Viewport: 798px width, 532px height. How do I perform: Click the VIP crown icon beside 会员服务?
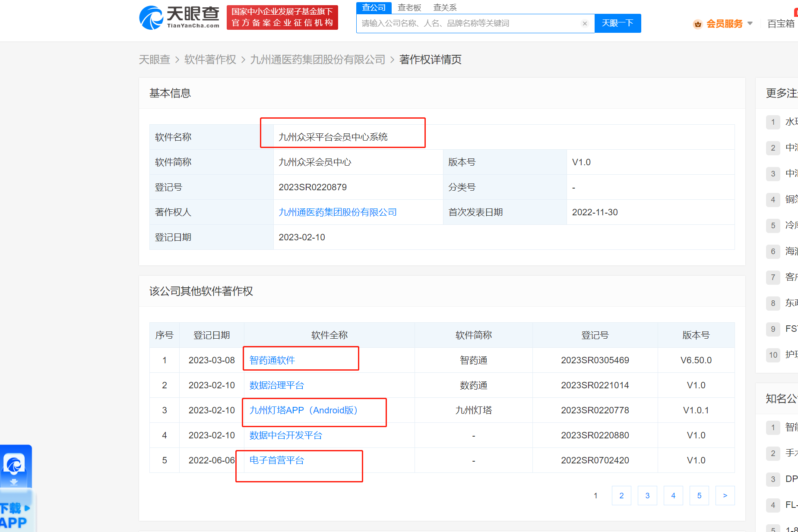[697, 24]
